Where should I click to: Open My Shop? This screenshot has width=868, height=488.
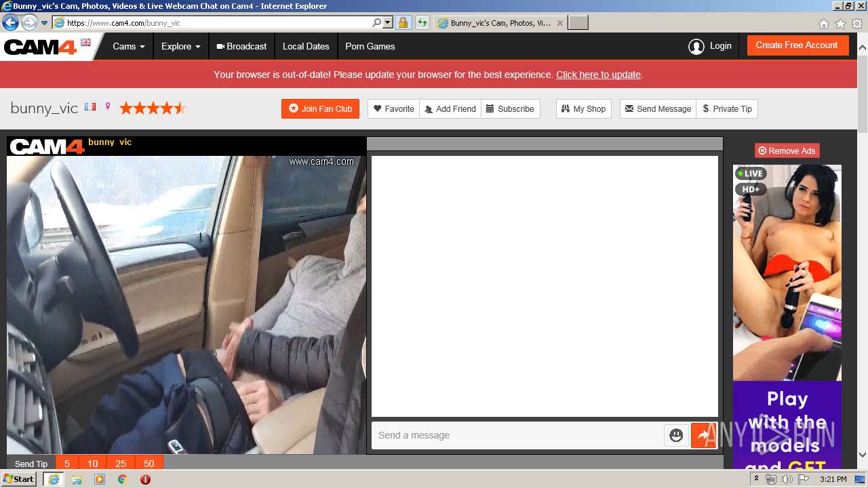coord(584,108)
